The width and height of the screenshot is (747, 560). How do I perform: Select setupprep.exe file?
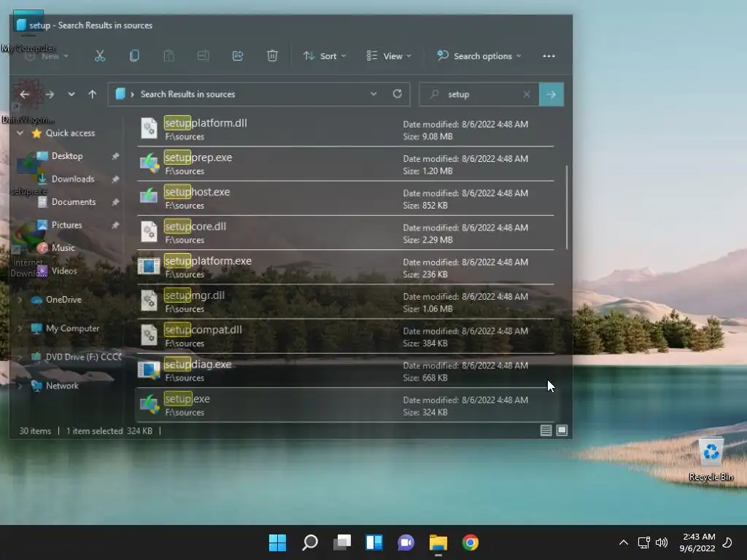coord(345,164)
